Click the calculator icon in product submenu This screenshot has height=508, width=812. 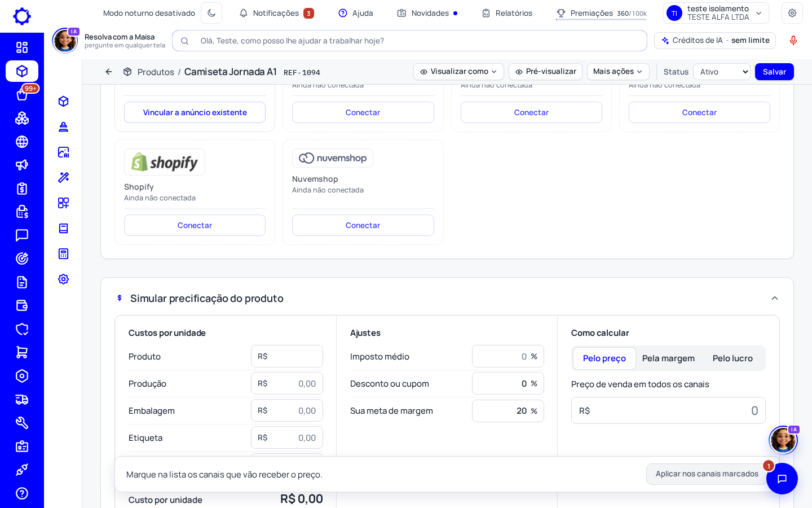[x=64, y=253]
